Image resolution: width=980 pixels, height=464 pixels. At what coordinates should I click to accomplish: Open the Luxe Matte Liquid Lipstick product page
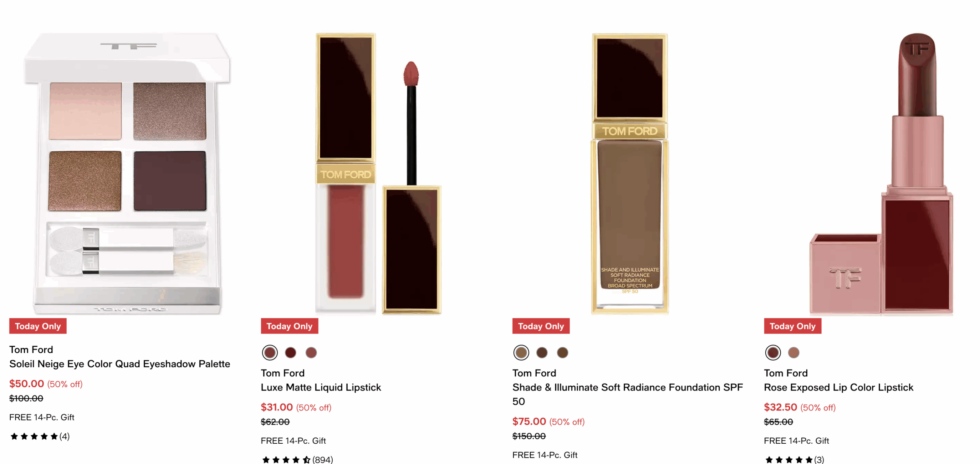tap(321, 387)
